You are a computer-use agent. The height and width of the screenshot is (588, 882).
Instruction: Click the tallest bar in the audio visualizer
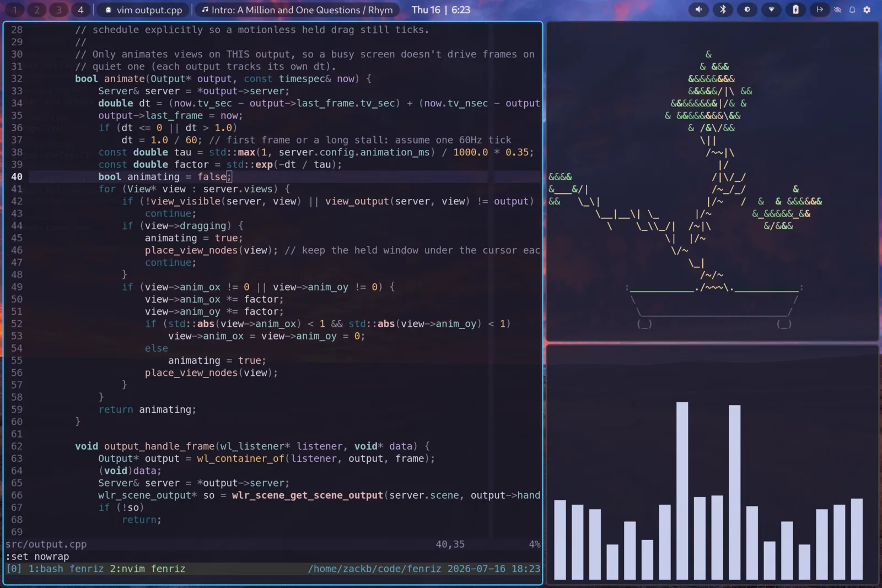click(682, 490)
